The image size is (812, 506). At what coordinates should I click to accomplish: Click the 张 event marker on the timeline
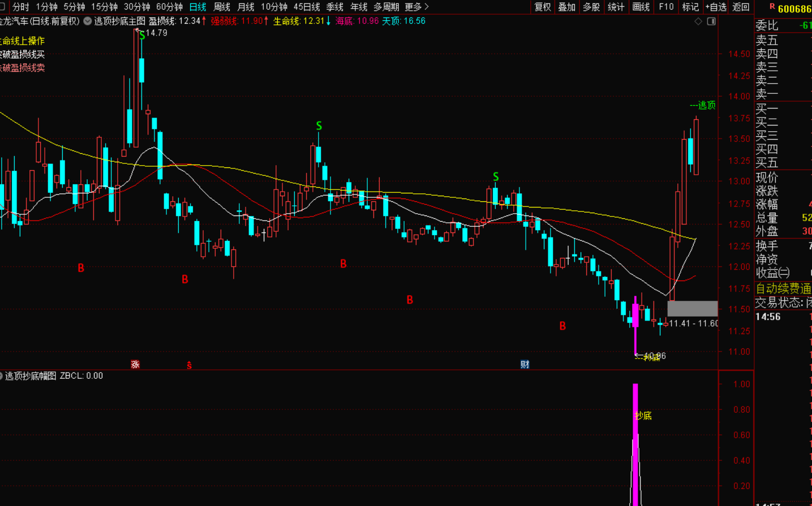(135, 365)
